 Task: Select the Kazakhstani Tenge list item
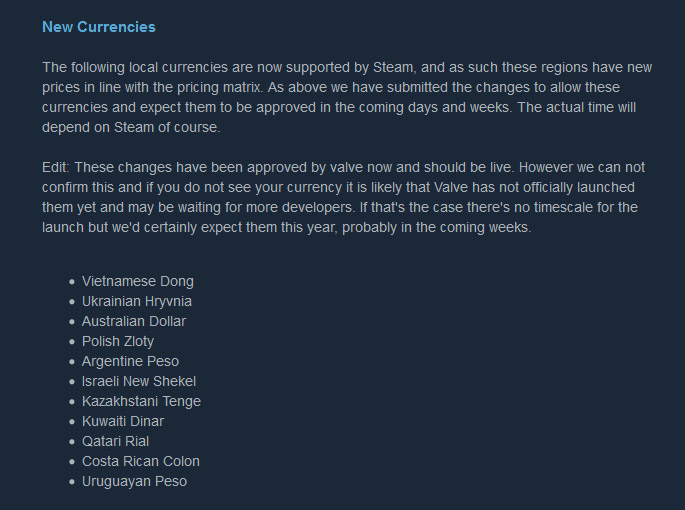click(141, 401)
